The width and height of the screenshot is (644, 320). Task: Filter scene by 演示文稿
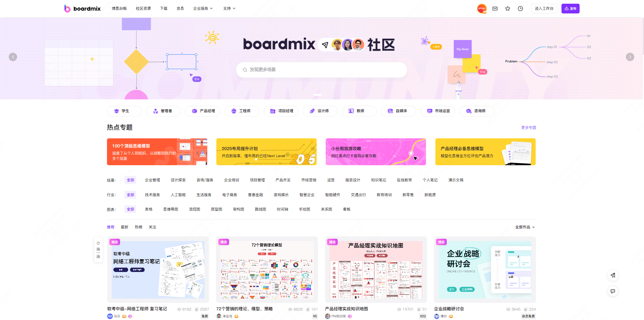click(456, 180)
